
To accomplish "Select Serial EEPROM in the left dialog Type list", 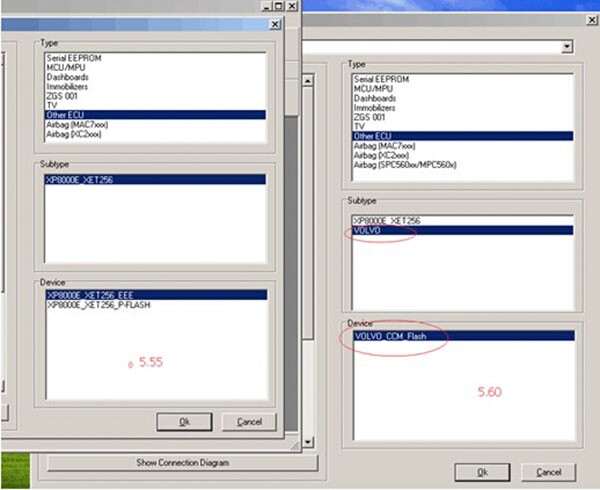I will (74, 59).
